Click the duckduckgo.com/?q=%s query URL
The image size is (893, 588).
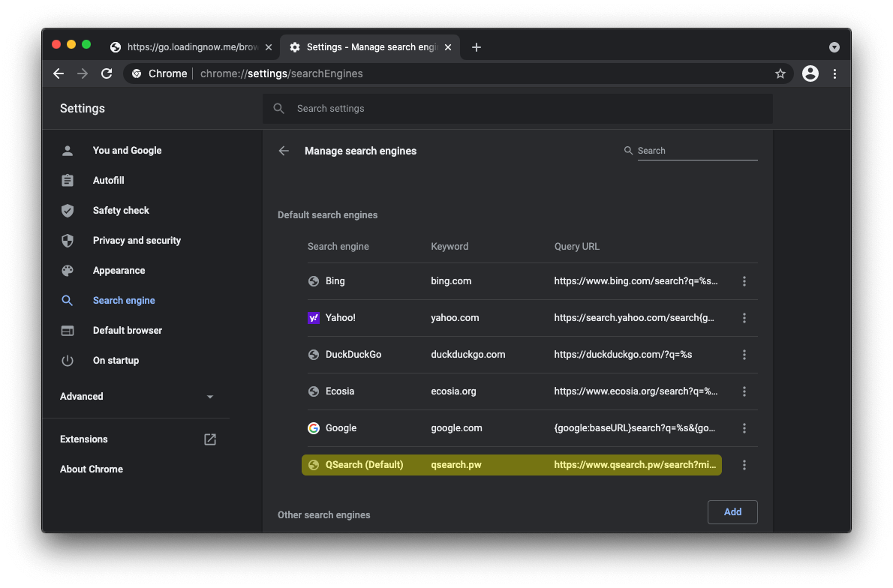tap(623, 355)
